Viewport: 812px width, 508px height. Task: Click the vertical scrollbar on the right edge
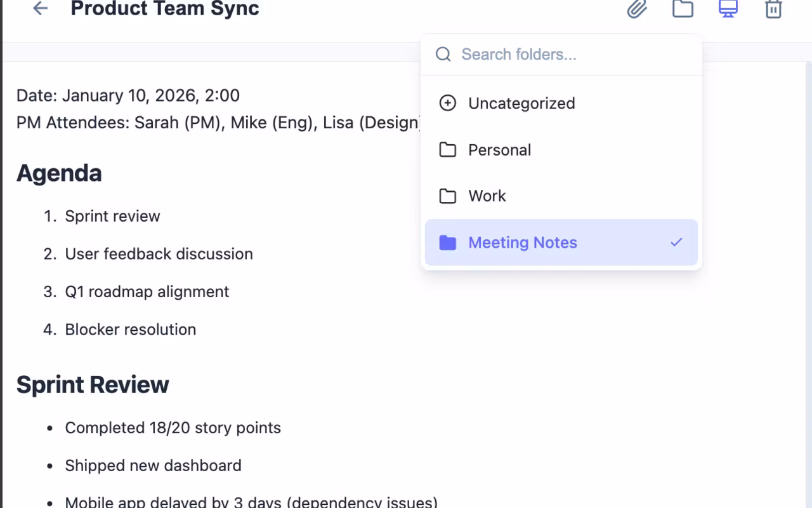(x=808, y=254)
